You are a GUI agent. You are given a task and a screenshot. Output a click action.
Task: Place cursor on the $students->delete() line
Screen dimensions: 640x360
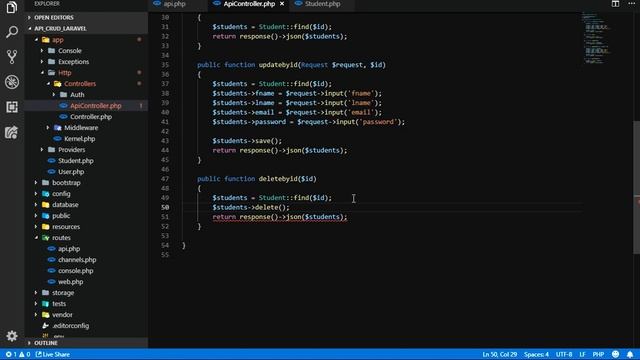[x=251, y=207]
